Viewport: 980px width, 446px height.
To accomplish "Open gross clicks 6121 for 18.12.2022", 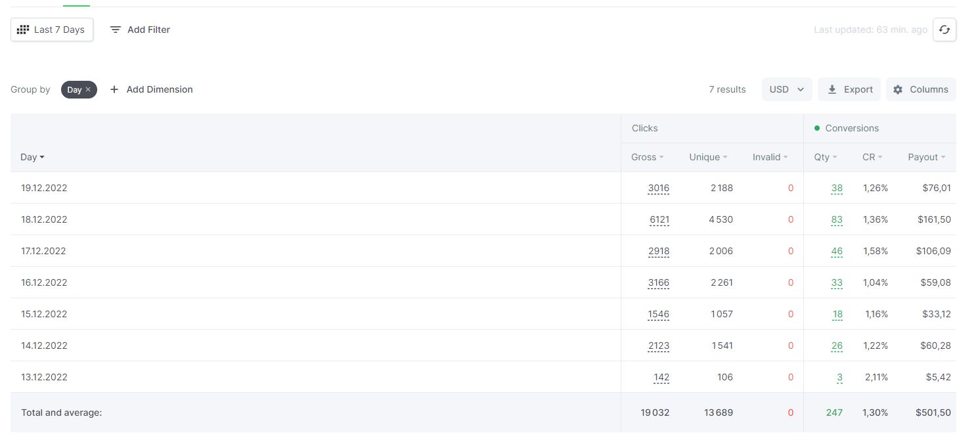I will (659, 219).
